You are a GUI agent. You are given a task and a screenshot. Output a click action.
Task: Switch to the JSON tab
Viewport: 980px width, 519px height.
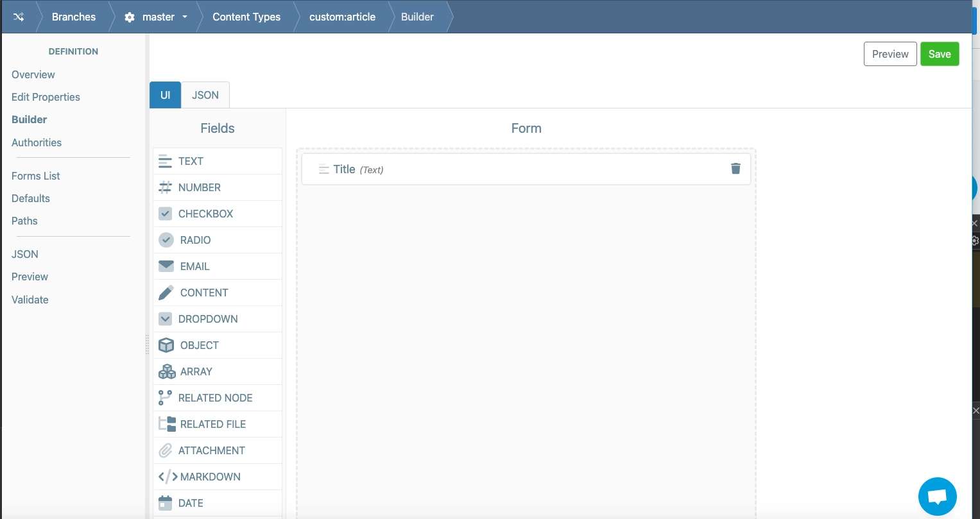click(x=205, y=95)
